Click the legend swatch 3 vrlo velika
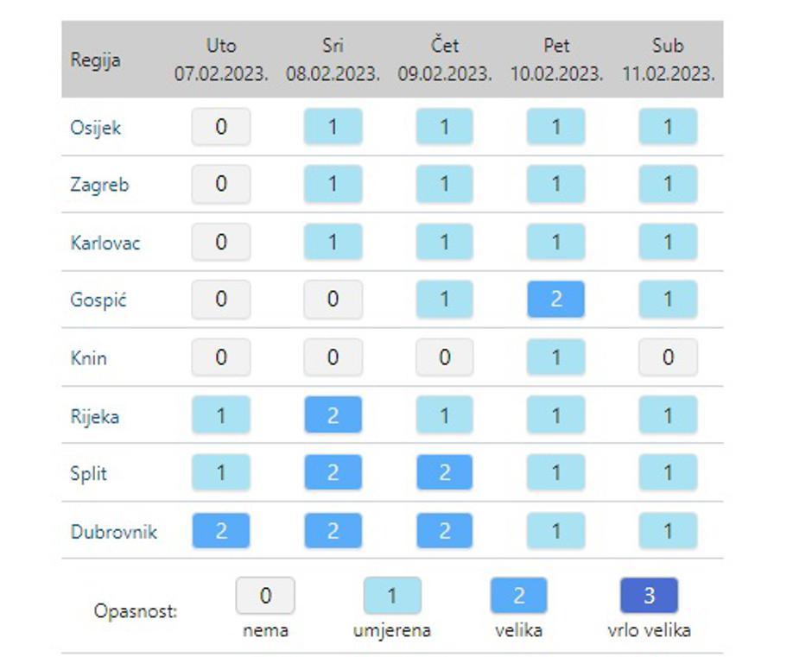This screenshot has height=657, width=812. point(649,596)
